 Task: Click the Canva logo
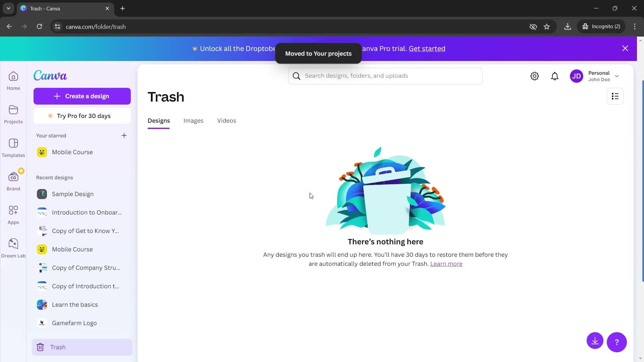[50, 75]
